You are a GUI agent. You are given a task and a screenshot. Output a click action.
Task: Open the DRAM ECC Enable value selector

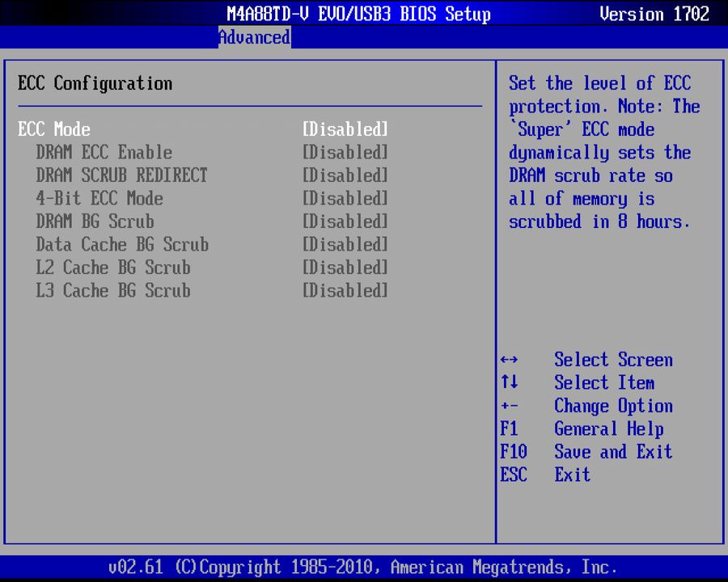345,152
